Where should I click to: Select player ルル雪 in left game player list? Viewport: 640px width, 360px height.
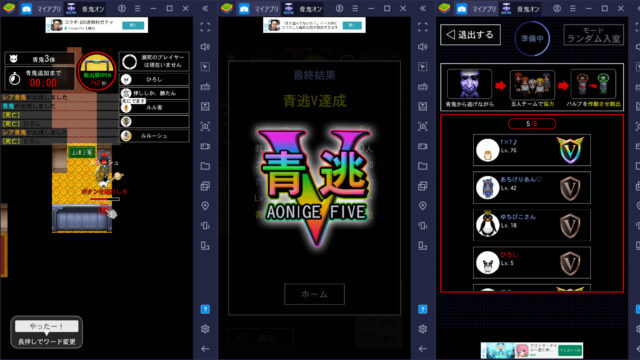coord(154,107)
